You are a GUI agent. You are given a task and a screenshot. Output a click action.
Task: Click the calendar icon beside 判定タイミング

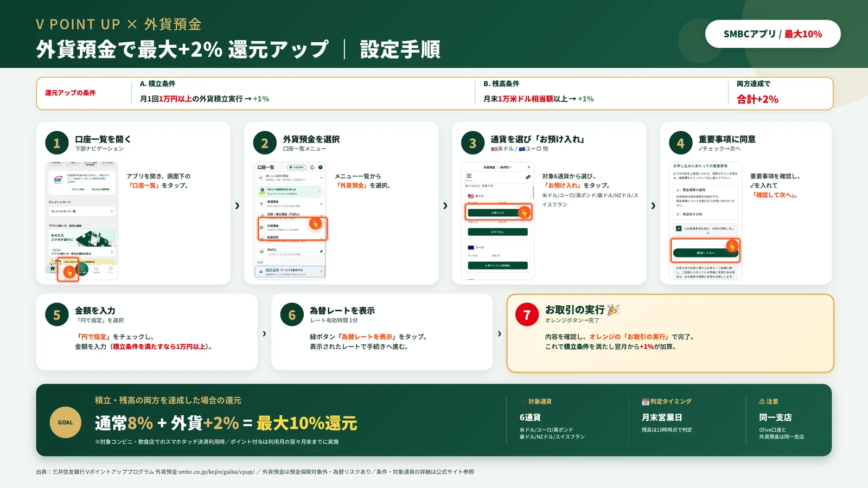[x=646, y=402]
